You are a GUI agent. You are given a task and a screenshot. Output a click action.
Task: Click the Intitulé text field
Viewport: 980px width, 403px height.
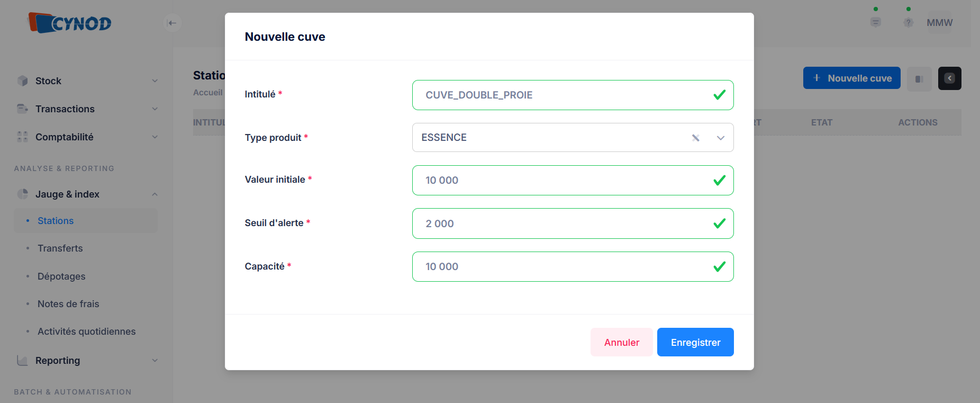pos(566,95)
